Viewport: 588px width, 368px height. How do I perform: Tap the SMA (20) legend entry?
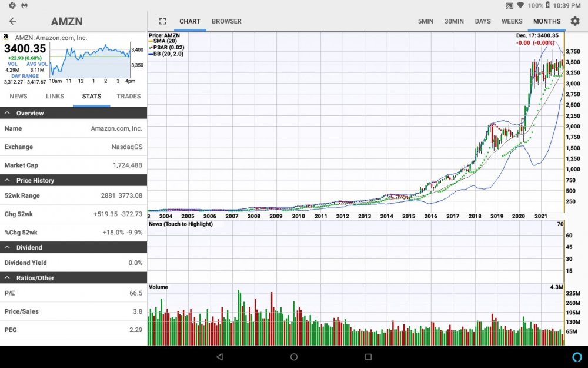coord(163,41)
